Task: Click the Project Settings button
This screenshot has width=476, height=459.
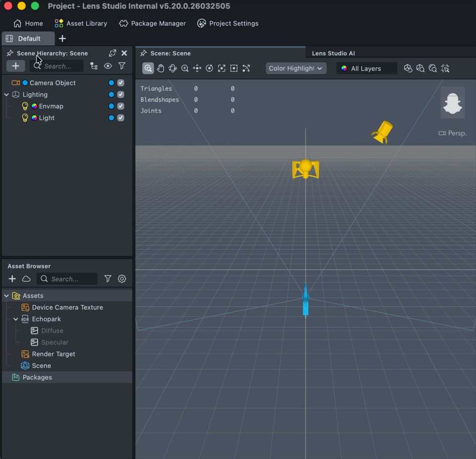Action: [228, 23]
